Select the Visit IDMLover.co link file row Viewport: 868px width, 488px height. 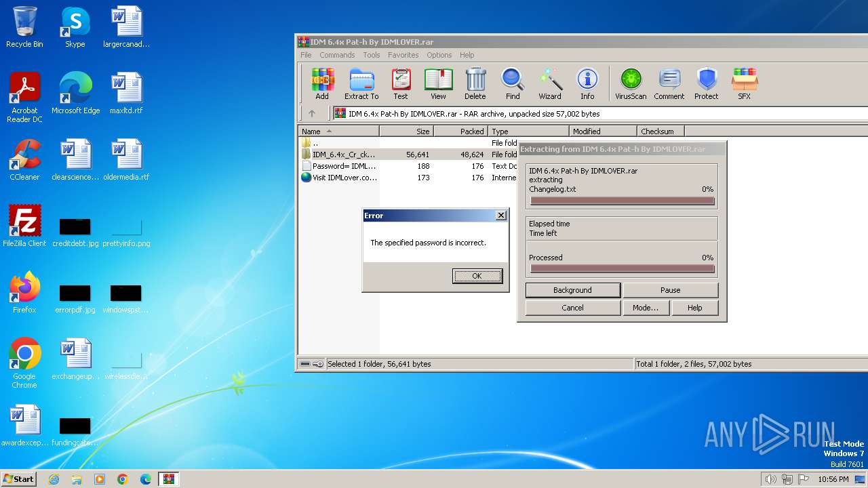(409, 178)
